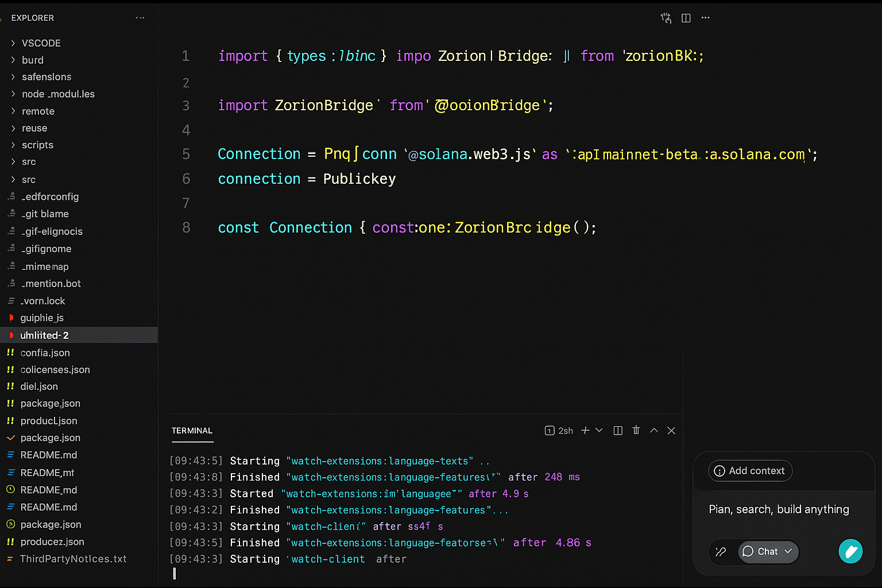Hide the terminal panel with X icon
Viewport: 882px width, 588px height.
[x=671, y=430]
